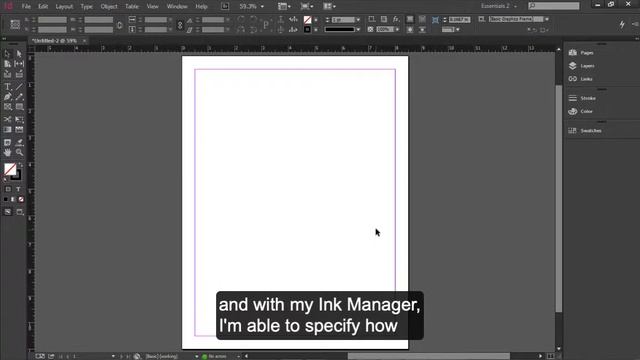Click the vertical scrollbar of document window
This screenshot has height=360, width=640.
coord(559,199)
